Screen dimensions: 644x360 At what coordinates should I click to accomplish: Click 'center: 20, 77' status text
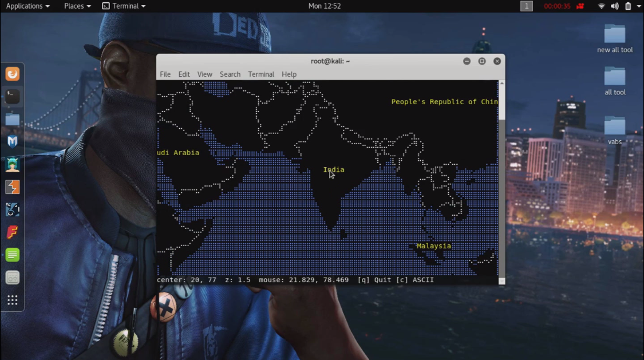click(x=187, y=280)
